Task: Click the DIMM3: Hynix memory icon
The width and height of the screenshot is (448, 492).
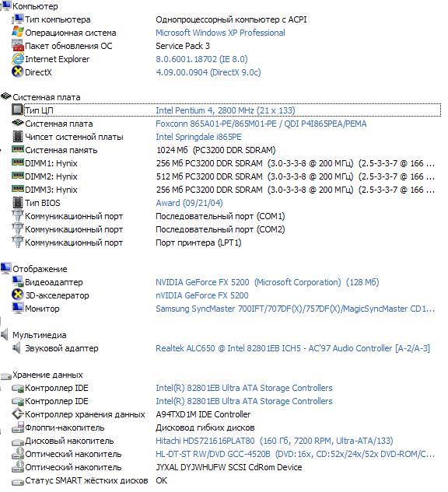Action: pyautogui.click(x=18, y=189)
